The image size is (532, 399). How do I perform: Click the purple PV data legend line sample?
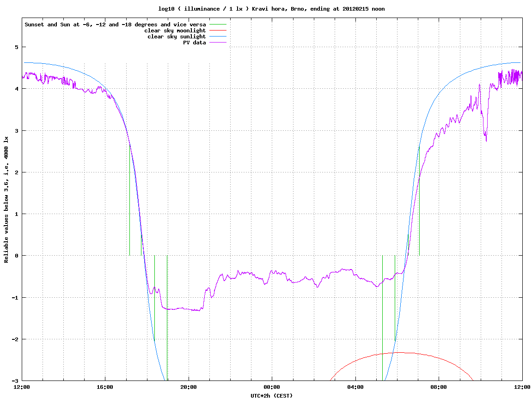pos(218,43)
